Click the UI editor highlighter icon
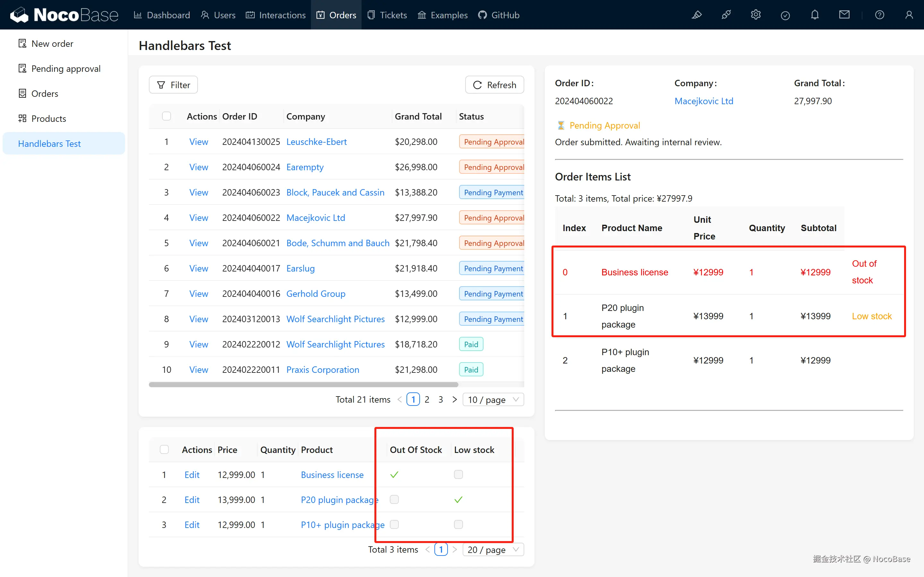This screenshot has height=577, width=924. [x=697, y=15]
